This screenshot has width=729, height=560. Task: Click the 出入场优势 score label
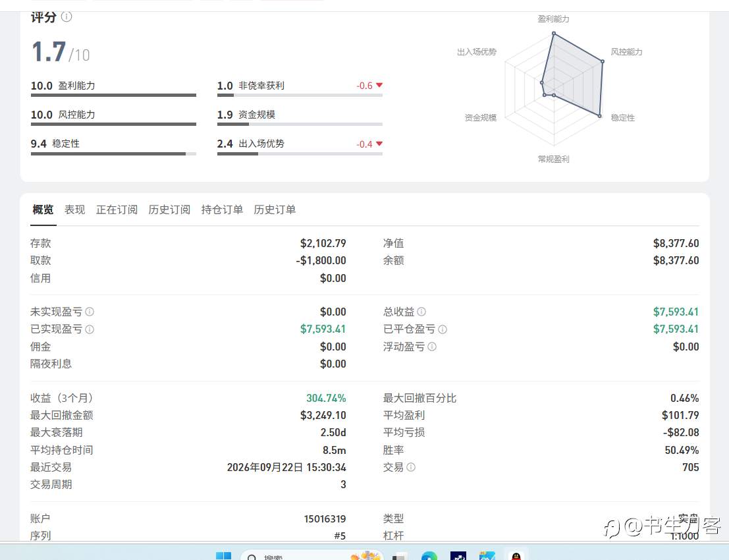click(261, 144)
